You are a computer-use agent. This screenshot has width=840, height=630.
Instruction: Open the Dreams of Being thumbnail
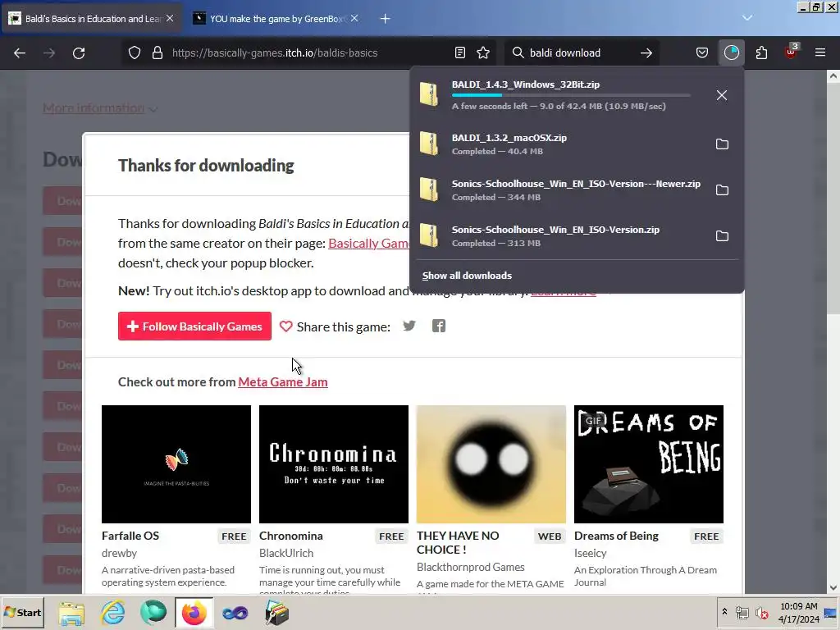tap(649, 464)
